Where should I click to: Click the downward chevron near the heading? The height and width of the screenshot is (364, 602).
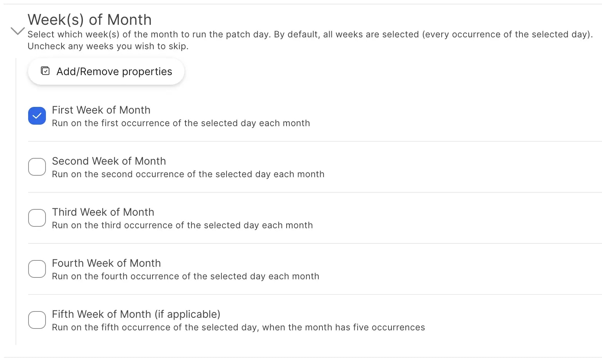17,30
